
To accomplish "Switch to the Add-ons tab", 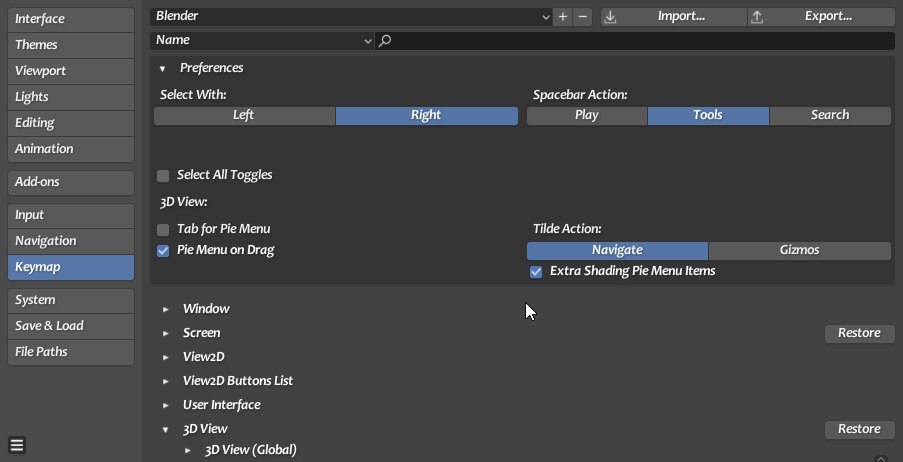I will coord(71,182).
